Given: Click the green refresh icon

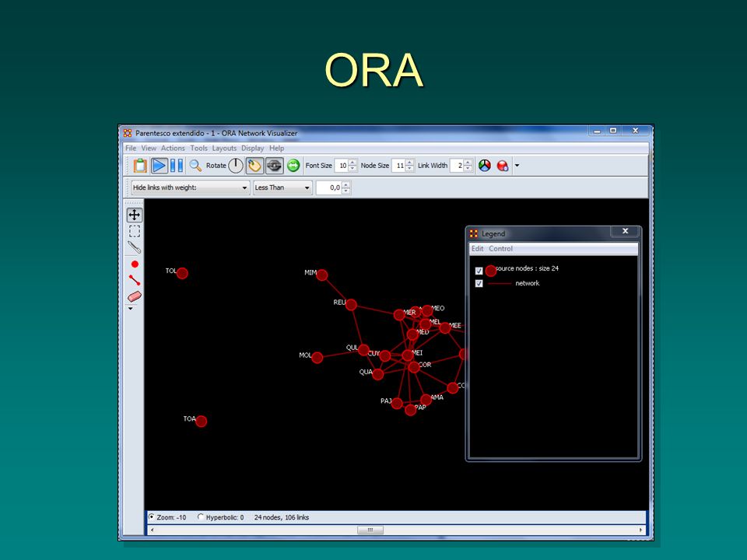Looking at the screenshot, I should click(293, 165).
